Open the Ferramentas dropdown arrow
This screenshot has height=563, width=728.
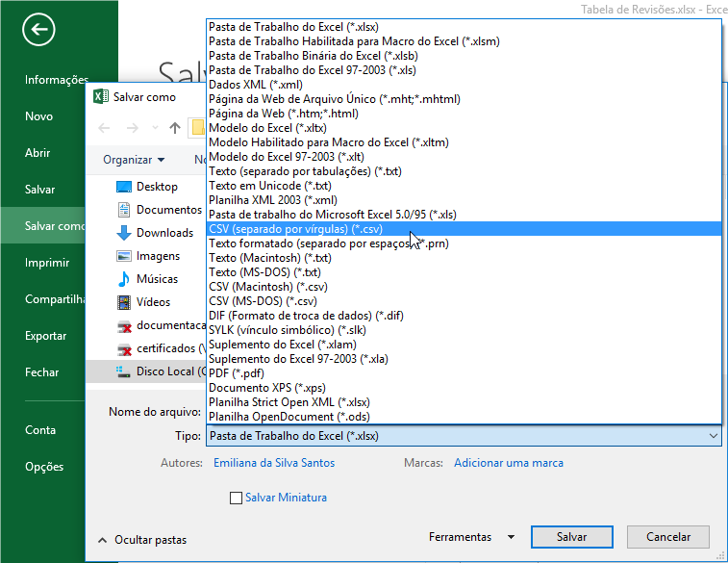click(511, 537)
